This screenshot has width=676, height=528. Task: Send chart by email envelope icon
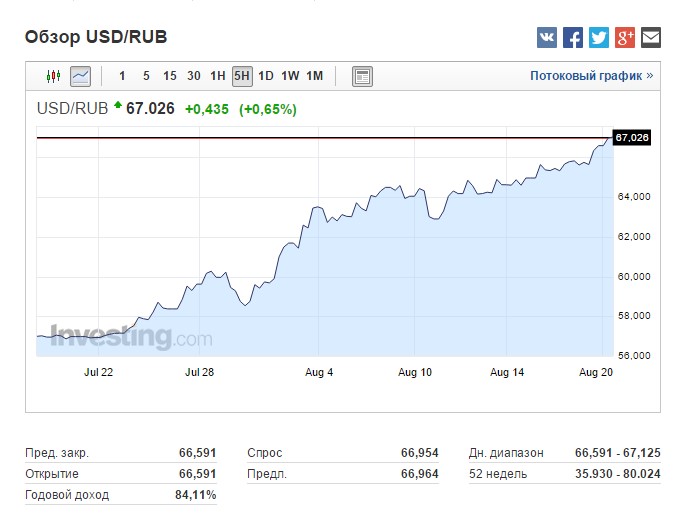(651, 38)
